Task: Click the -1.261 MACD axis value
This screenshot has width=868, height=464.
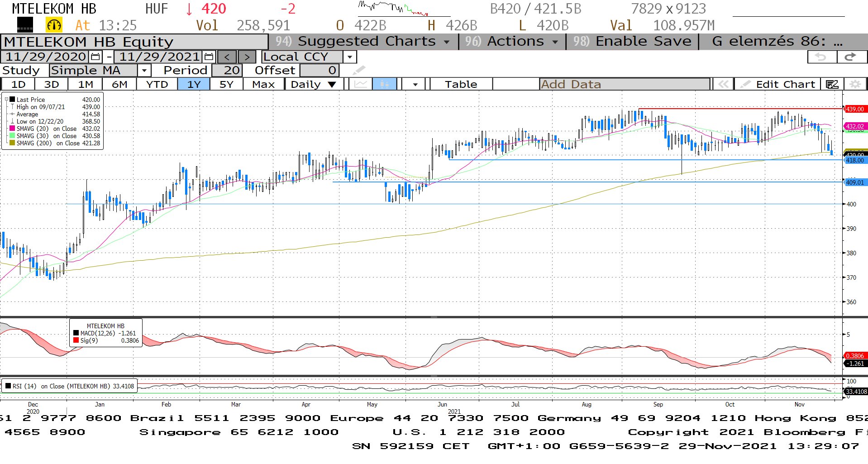Action: [x=855, y=364]
